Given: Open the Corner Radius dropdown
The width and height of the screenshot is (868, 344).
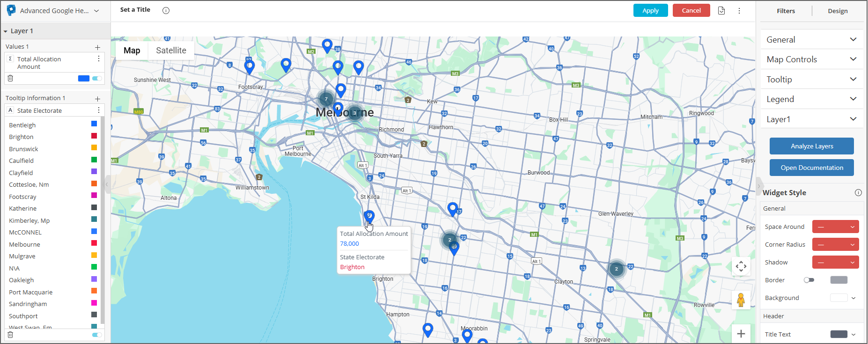Looking at the screenshot, I should (x=835, y=244).
